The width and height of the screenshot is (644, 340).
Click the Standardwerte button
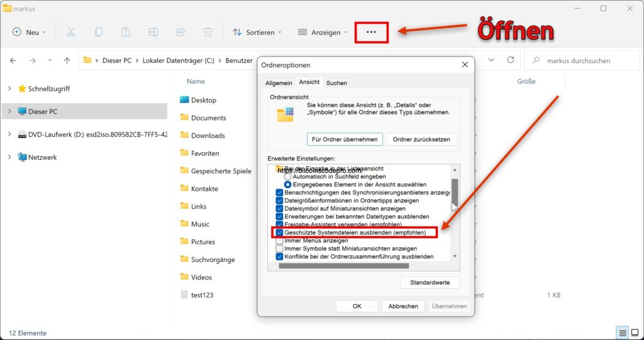point(430,283)
